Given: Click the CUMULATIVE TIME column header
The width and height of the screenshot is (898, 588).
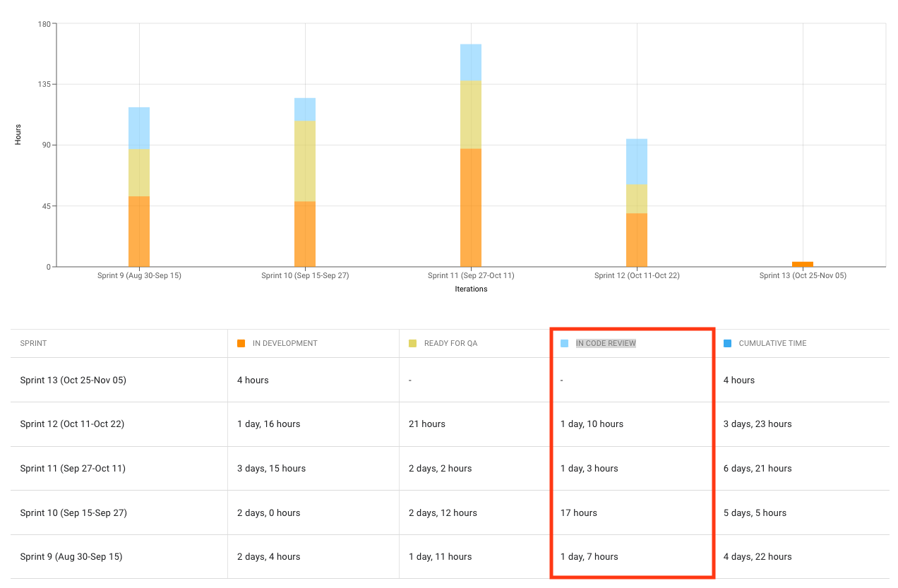Looking at the screenshot, I should 770,343.
